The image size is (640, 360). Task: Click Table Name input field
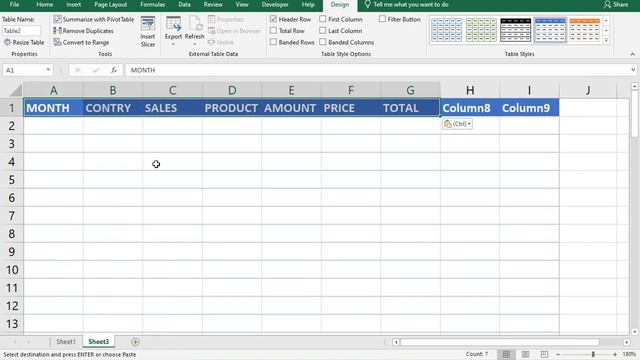pos(22,31)
